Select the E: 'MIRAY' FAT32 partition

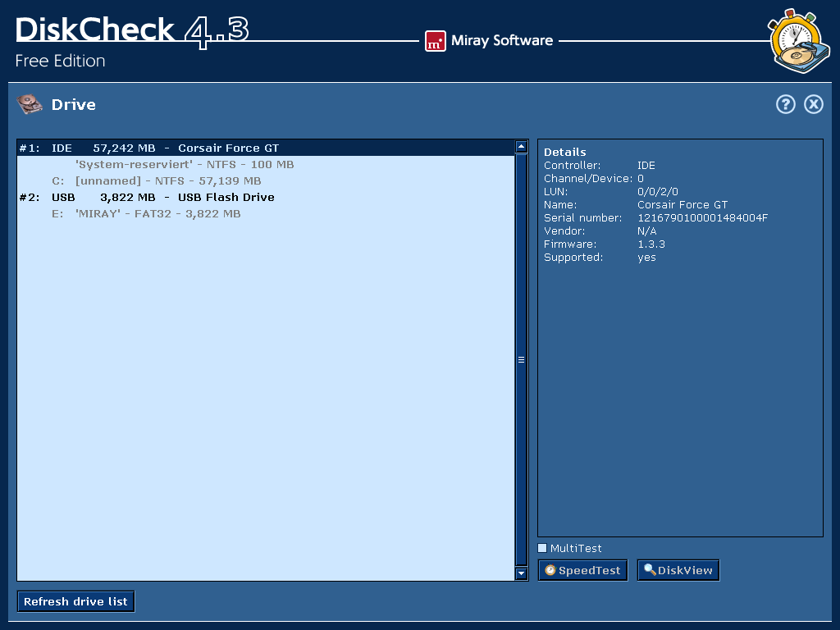pos(157,214)
